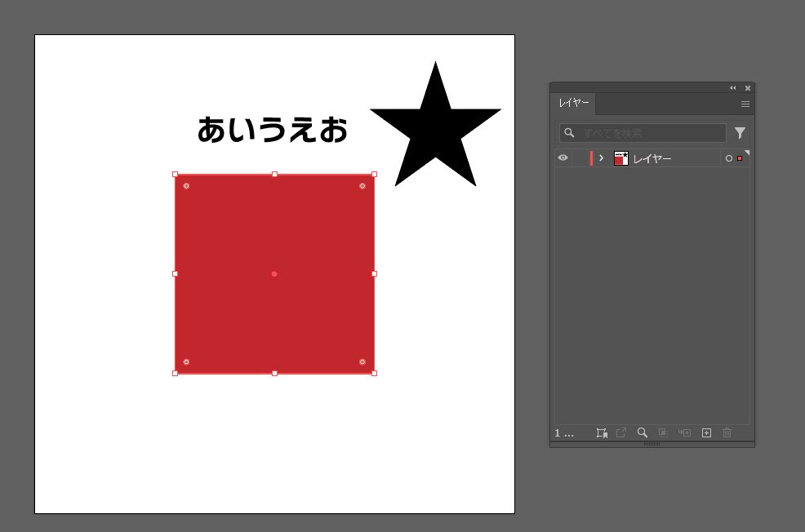This screenshot has width=805, height=532.
Task: Click the make/release clipping mask icon
Action: coord(663,433)
